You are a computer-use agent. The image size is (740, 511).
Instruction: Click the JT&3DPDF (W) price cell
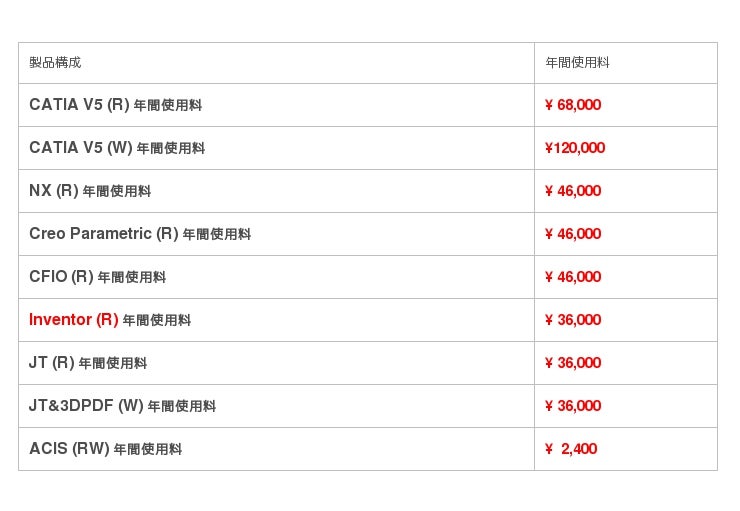tap(573, 406)
